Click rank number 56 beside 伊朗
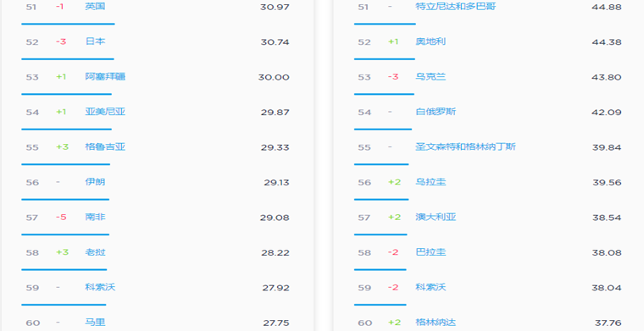Viewport: 644px width, 331px height. pos(32,183)
